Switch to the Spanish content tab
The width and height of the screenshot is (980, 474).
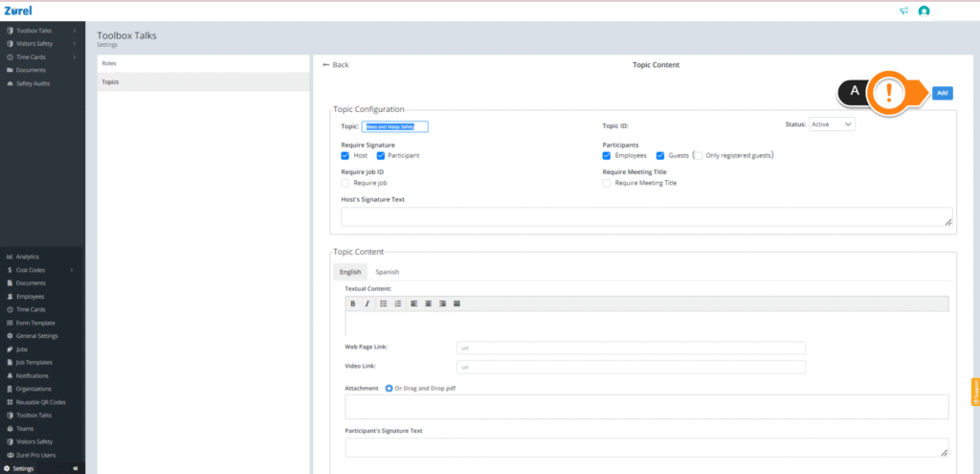387,272
